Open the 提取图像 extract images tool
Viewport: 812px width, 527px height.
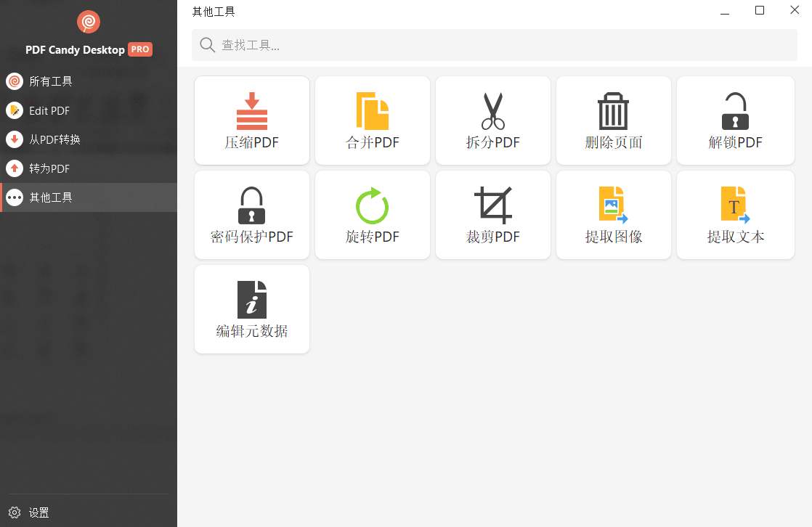pos(613,214)
